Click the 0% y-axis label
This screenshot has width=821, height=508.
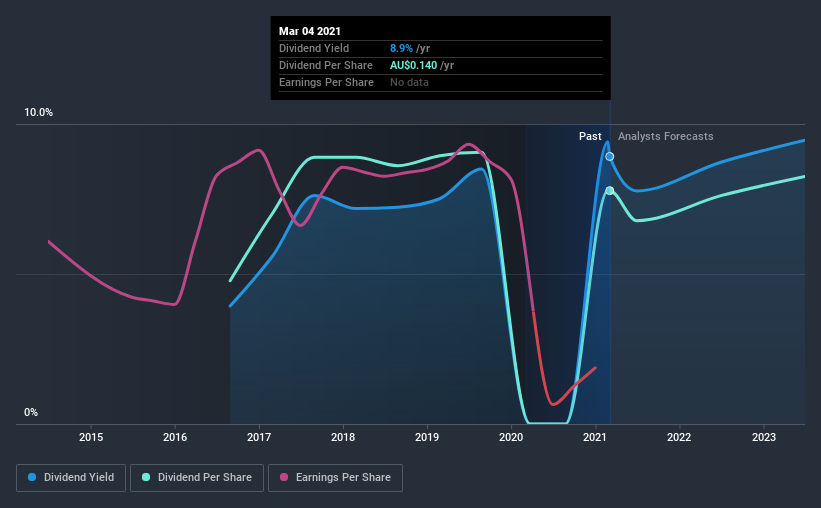[x=31, y=413]
